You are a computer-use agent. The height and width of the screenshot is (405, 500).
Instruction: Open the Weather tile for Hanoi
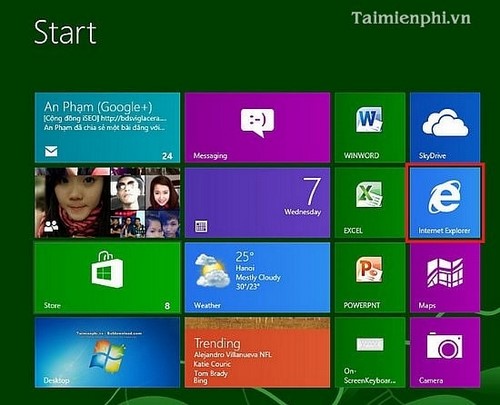(x=257, y=278)
